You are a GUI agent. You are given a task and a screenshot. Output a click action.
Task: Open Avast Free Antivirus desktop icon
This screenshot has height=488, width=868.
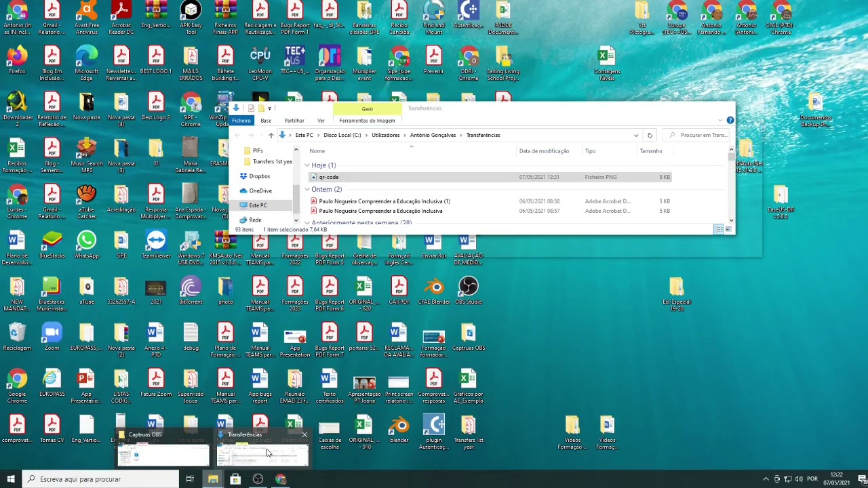[x=86, y=17]
